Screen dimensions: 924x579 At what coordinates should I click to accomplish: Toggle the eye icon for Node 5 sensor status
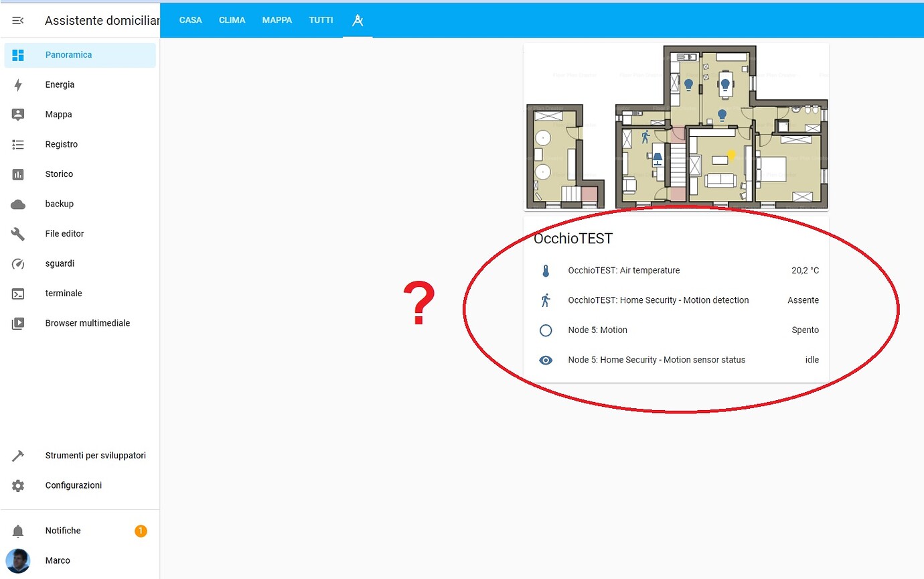pos(546,360)
